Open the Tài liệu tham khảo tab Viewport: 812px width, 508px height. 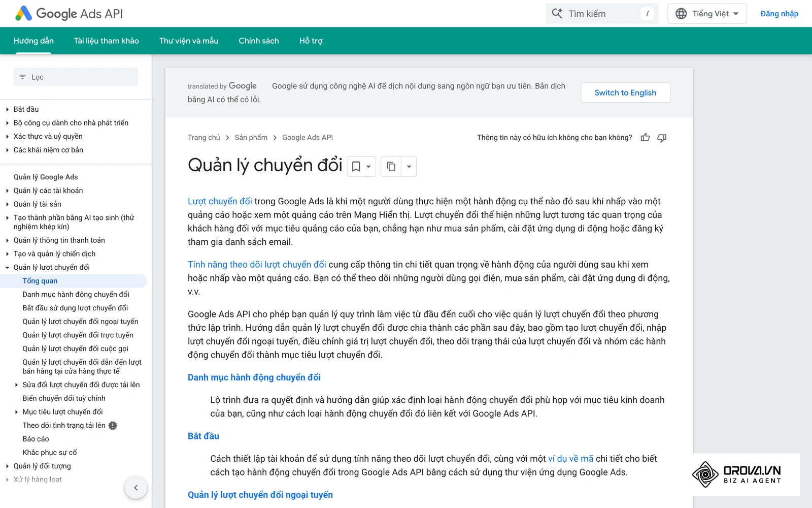(107, 41)
